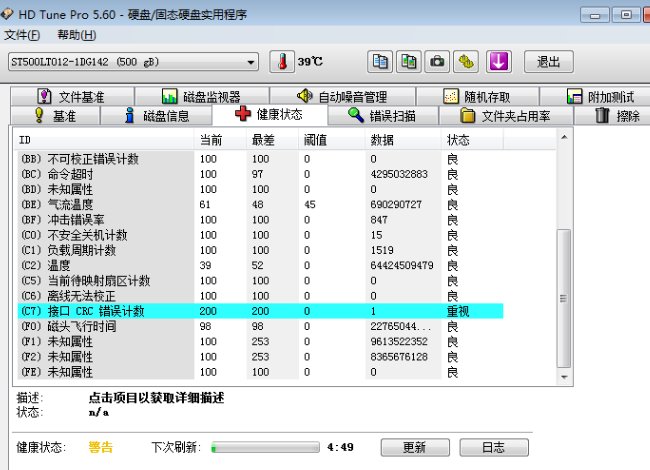This screenshot has width=650, height=470.
Task: Minimize the HD Tune Pro window
Action: click(x=595, y=15)
